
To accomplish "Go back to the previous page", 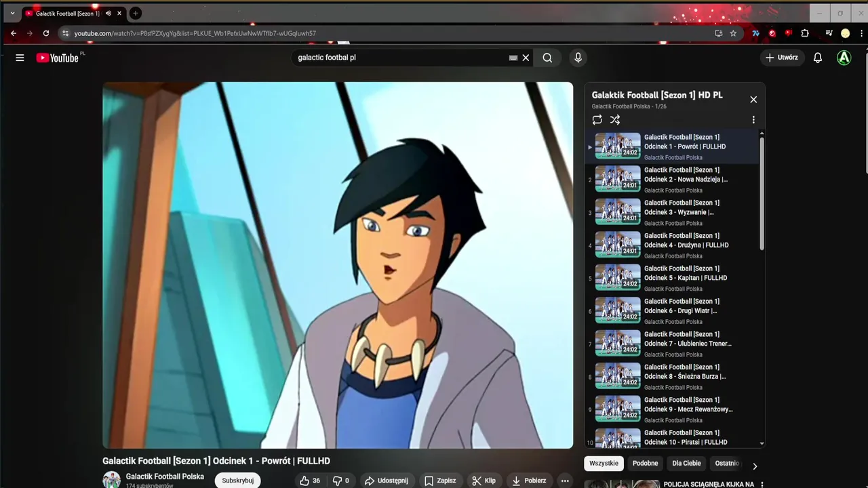I will 14,33.
